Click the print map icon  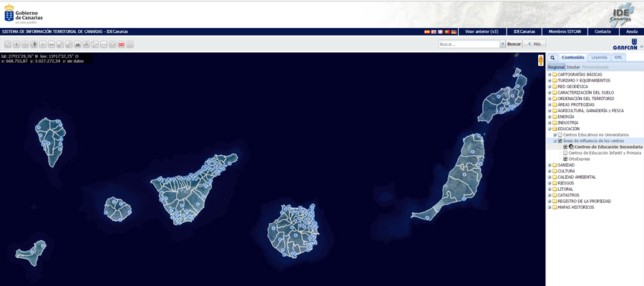(86, 44)
